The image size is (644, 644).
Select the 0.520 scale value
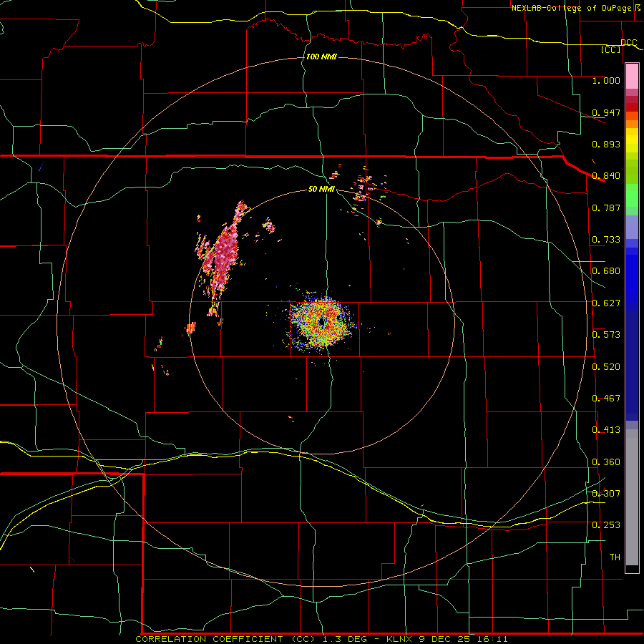606,367
